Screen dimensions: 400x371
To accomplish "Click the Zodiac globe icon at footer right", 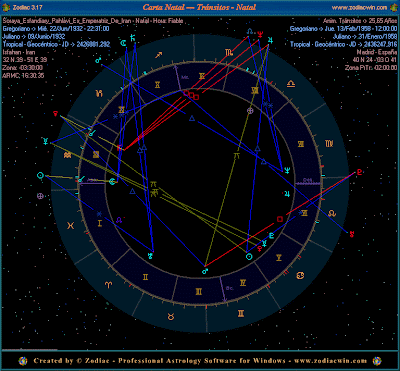I will (377, 361).
